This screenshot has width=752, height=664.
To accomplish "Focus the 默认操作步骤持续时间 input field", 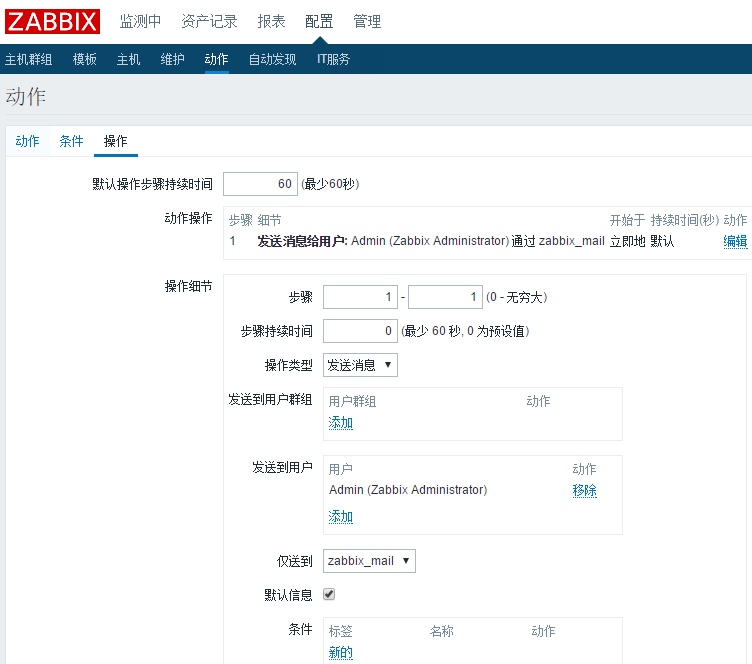I will coord(259,184).
